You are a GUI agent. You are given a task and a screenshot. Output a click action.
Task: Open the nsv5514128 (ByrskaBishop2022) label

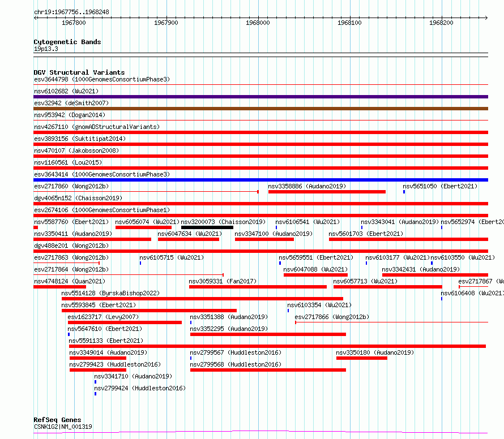(x=110, y=293)
